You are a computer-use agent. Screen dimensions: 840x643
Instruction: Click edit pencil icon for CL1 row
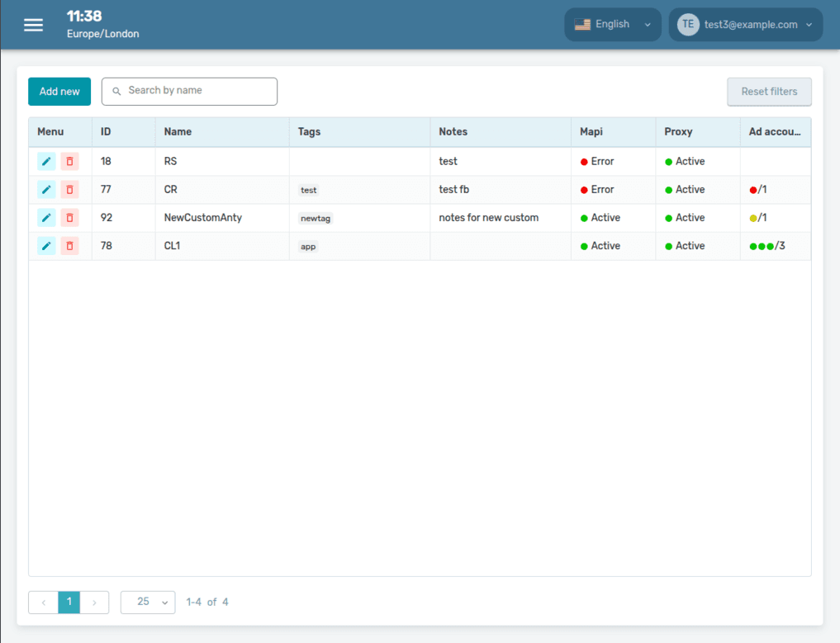(x=46, y=246)
